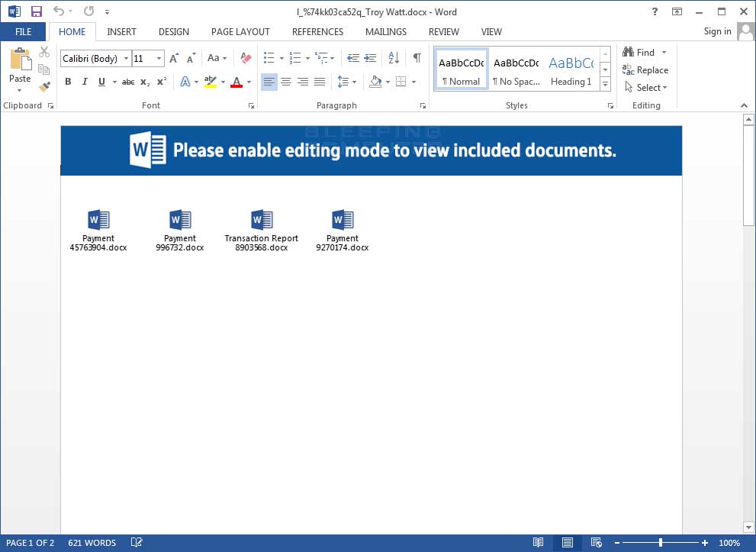Image resolution: width=756 pixels, height=552 pixels.
Task: Click the 100% zoom level
Action: (x=729, y=543)
